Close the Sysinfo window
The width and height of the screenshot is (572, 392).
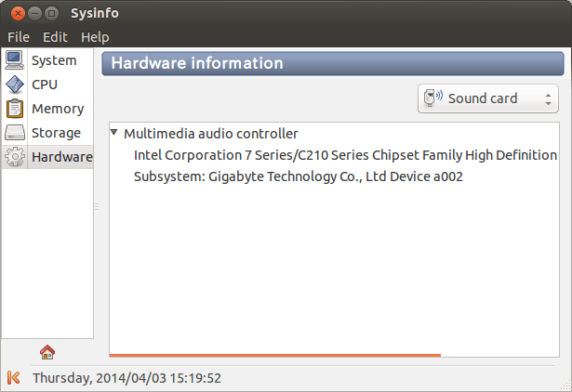click(x=14, y=13)
